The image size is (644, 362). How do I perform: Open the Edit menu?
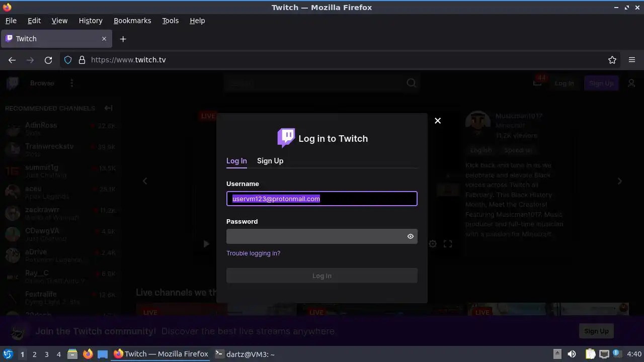(x=34, y=21)
